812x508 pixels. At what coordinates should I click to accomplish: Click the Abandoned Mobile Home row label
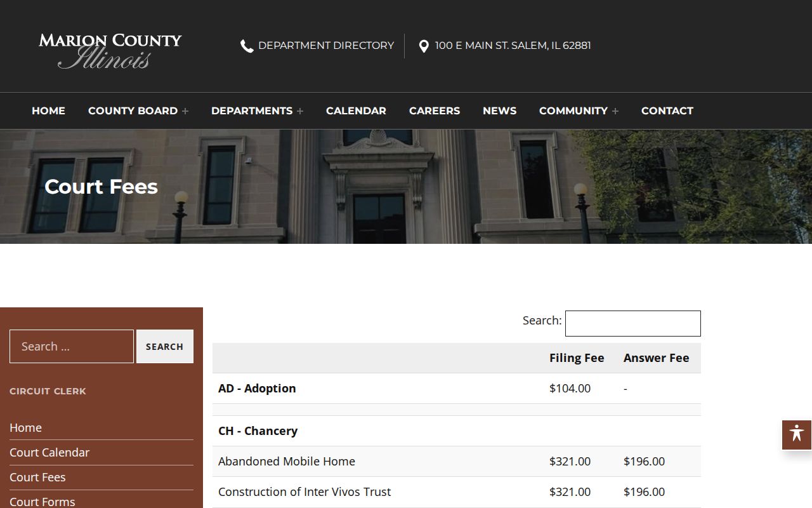(287, 462)
